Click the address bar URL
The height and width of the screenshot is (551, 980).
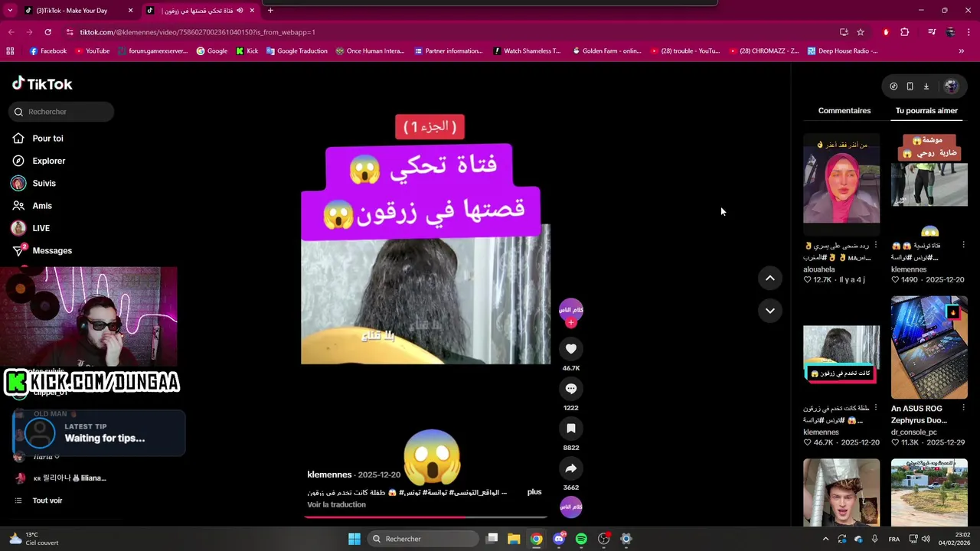pyautogui.click(x=198, y=32)
